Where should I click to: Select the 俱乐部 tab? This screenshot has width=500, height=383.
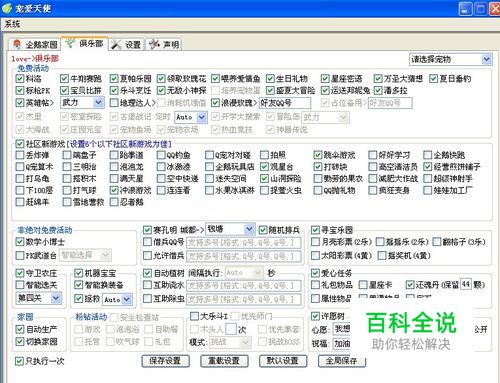[x=85, y=43]
